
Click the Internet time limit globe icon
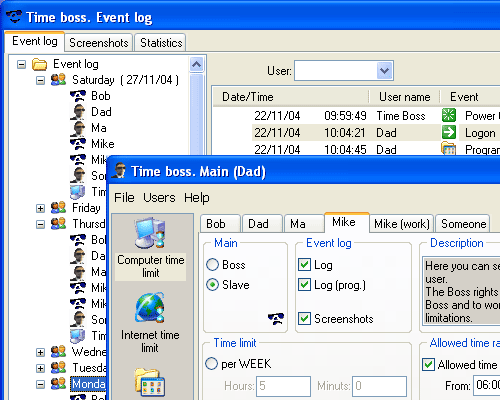(150, 308)
